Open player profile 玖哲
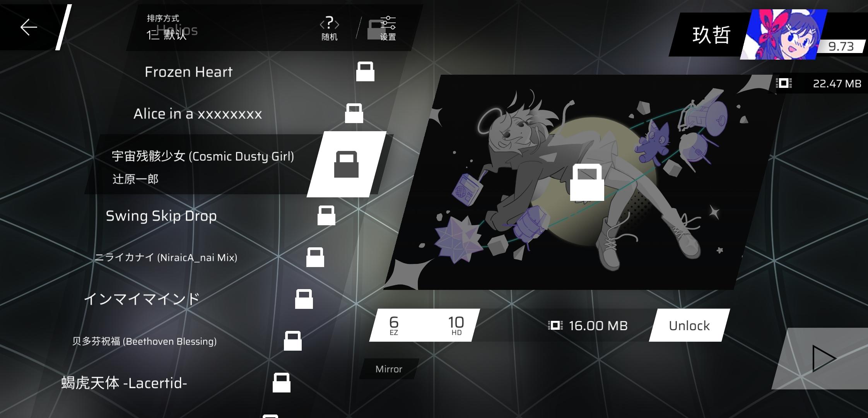868x418 pixels. coord(711,35)
